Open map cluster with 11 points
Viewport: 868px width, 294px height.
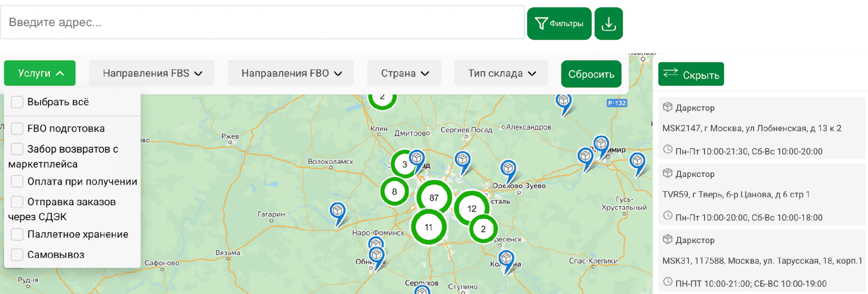429,227
